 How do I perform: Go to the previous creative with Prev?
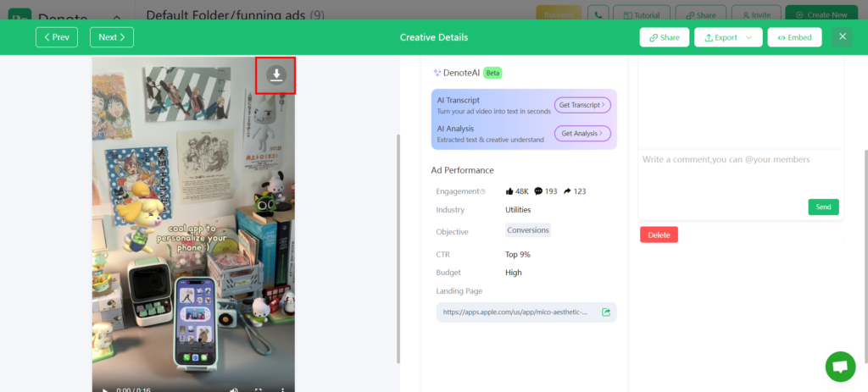point(57,37)
